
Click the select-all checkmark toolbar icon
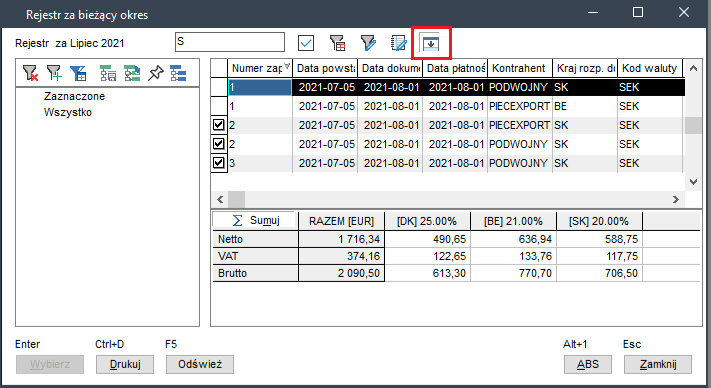[x=306, y=44]
